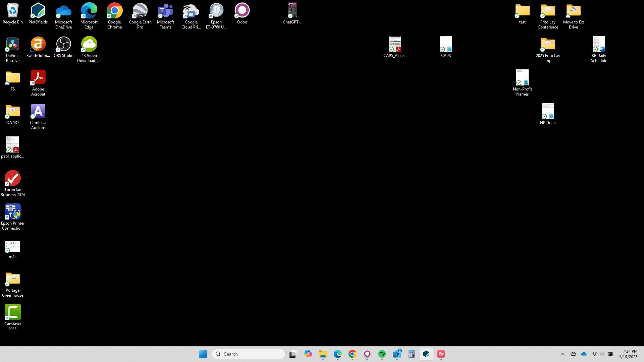Click the Task View taskbar button

tap(293, 354)
